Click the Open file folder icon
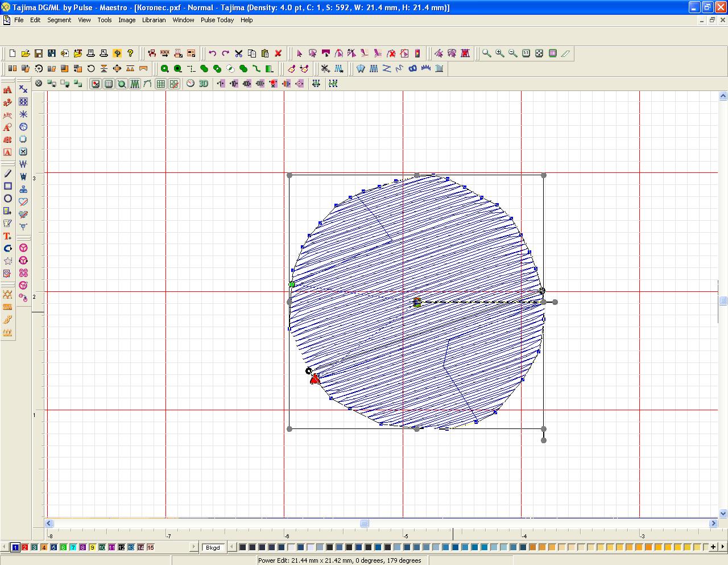Screen dimensions: 728x565 coord(26,53)
